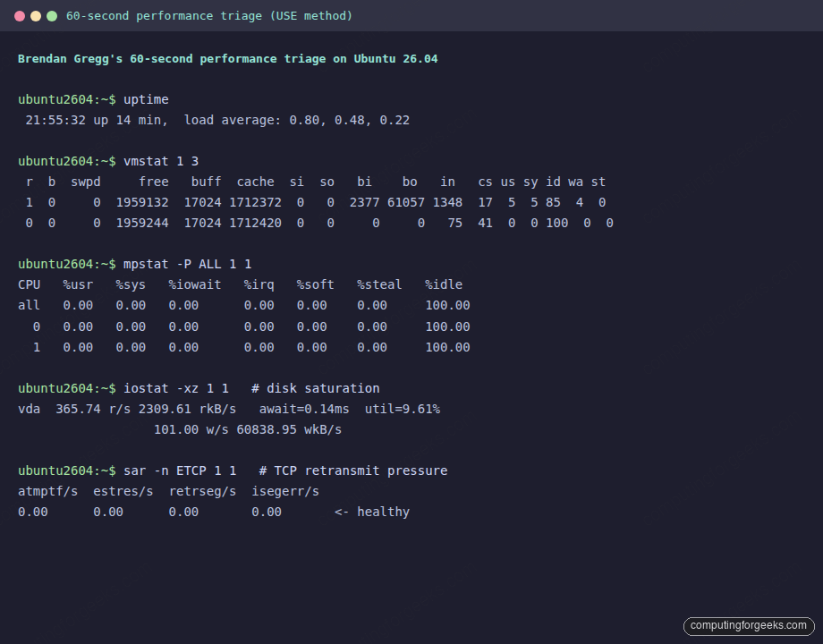Click the cache value '1712372'
Screen dimensions: 823x644
(255, 203)
